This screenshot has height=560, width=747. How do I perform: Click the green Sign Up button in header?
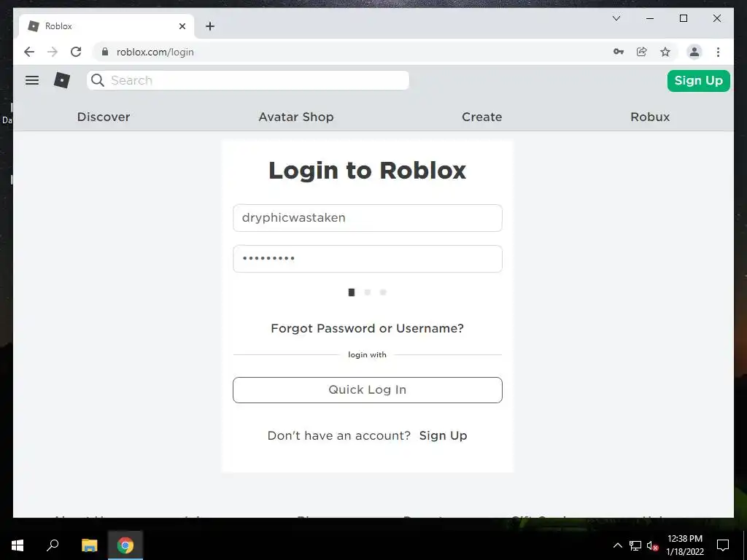698,80
